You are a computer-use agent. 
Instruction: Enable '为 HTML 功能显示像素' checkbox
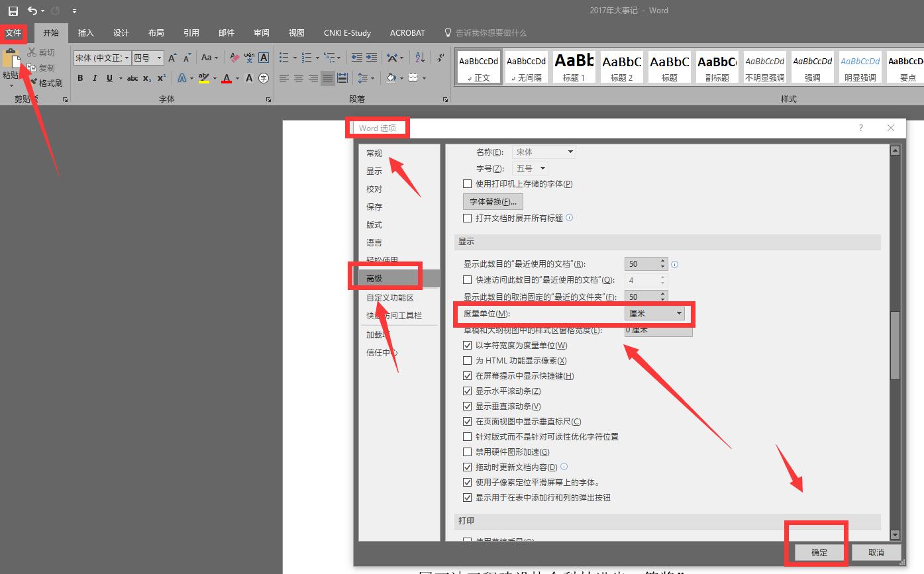[468, 361]
